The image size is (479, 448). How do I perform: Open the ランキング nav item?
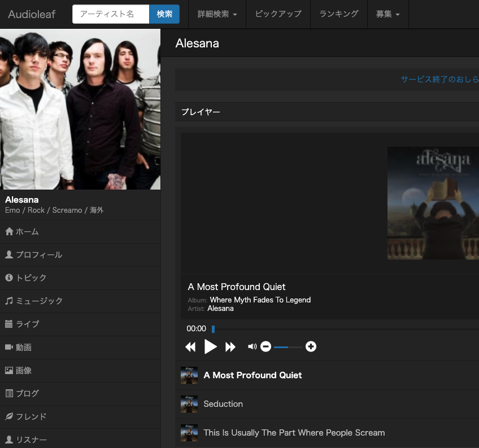point(339,14)
